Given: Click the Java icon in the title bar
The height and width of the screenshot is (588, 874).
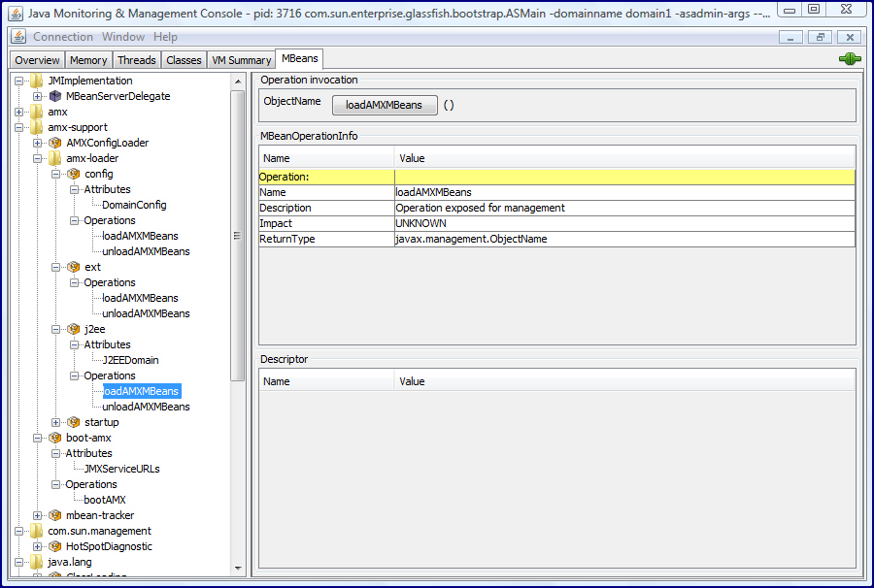Looking at the screenshot, I should (x=17, y=13).
